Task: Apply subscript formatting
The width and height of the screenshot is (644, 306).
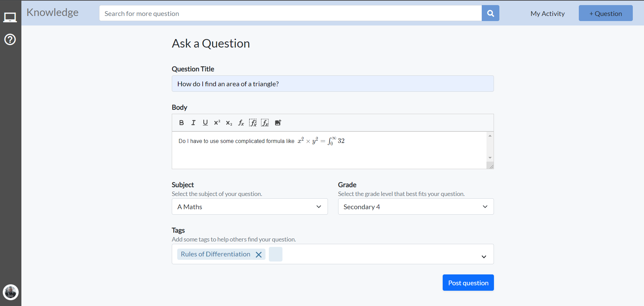Action: coord(229,123)
